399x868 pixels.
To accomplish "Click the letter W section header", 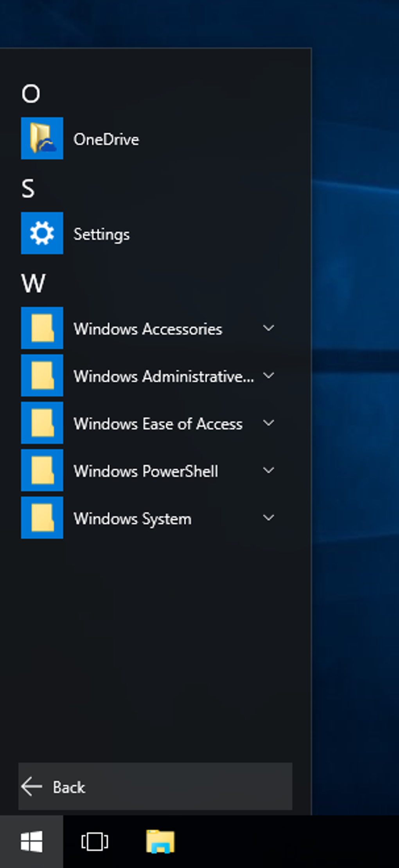I will click(33, 283).
